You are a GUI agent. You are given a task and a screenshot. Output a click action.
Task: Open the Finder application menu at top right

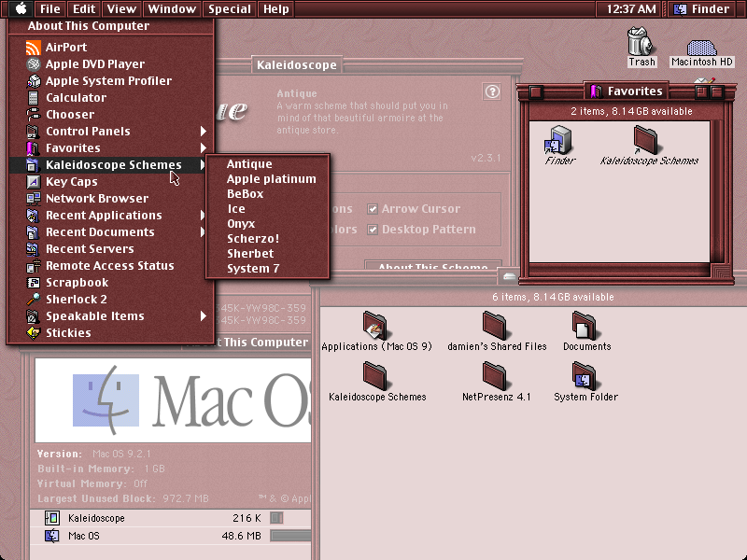click(x=703, y=8)
